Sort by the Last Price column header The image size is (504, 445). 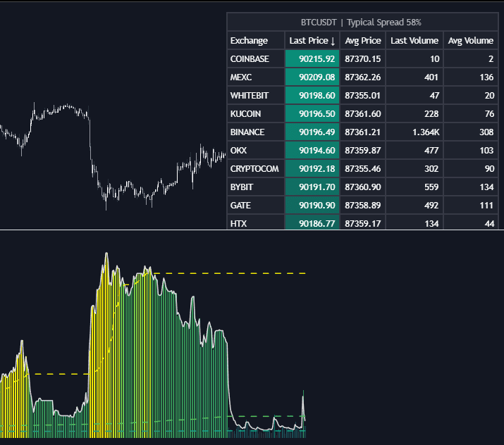(312, 40)
